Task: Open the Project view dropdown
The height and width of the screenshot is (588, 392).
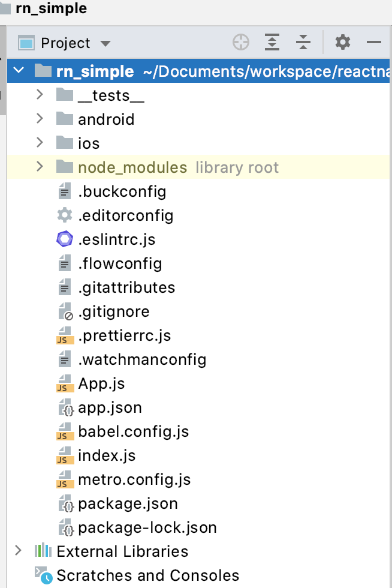Action: pos(105,43)
